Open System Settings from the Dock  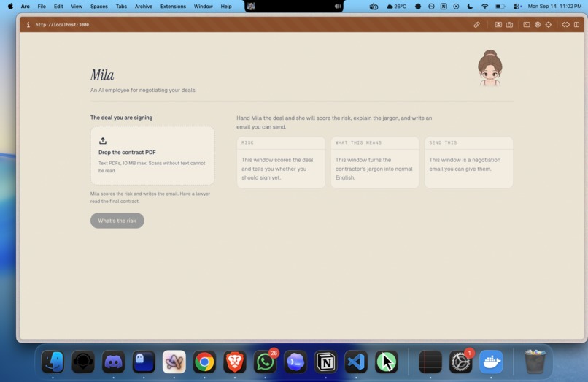(x=460, y=362)
